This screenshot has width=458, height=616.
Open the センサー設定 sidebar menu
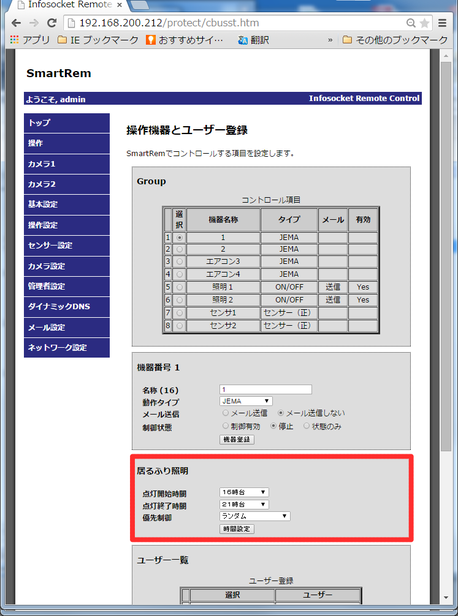coord(67,246)
